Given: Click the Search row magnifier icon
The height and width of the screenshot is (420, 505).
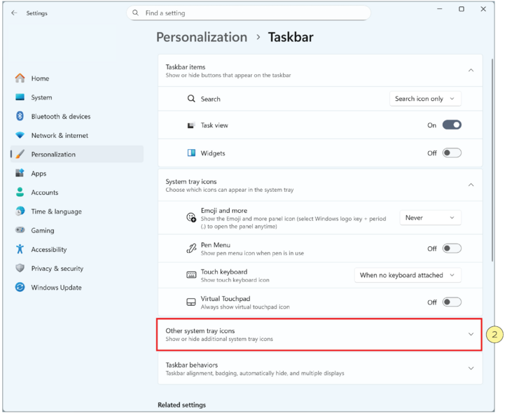Looking at the screenshot, I should point(191,99).
